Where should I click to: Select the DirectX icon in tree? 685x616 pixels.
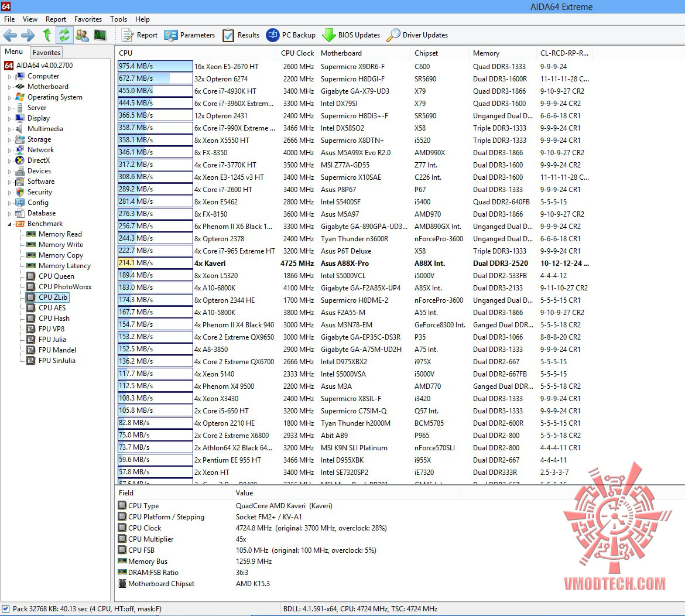tap(20, 160)
